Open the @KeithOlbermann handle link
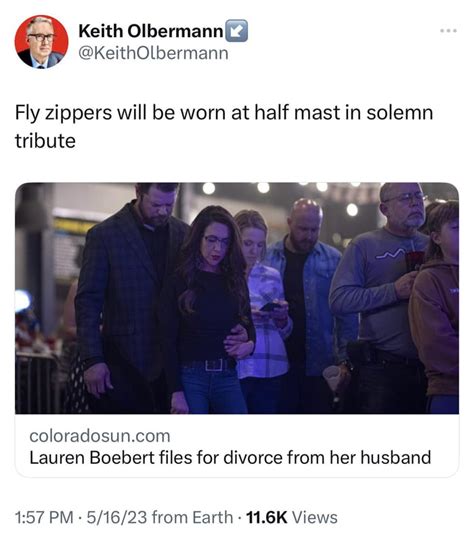Image resolution: width=474 pixels, height=541 pixels. (x=154, y=53)
